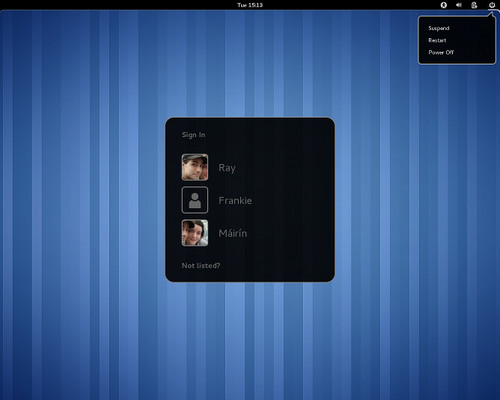The height and width of the screenshot is (400, 500).
Task: Click Frankie's default avatar icon
Action: pyautogui.click(x=195, y=200)
